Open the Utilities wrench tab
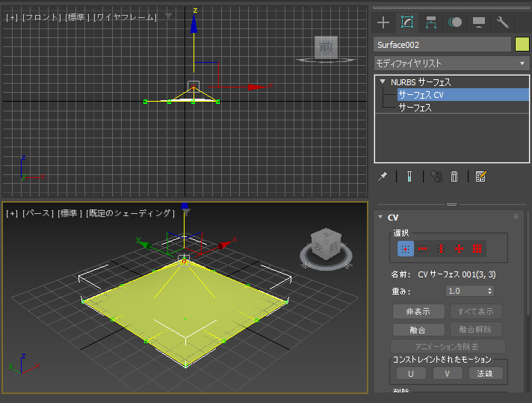This screenshot has width=532, height=403. coord(502,22)
